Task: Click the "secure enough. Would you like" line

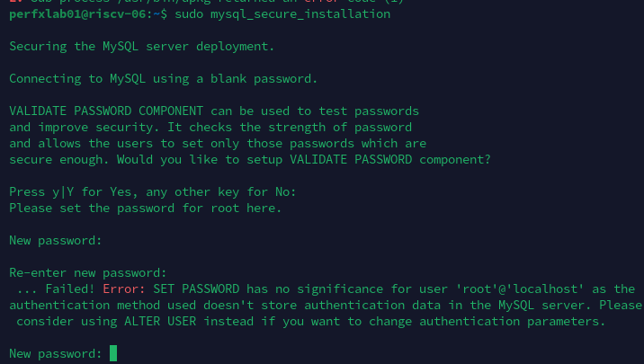Action: pos(250,159)
